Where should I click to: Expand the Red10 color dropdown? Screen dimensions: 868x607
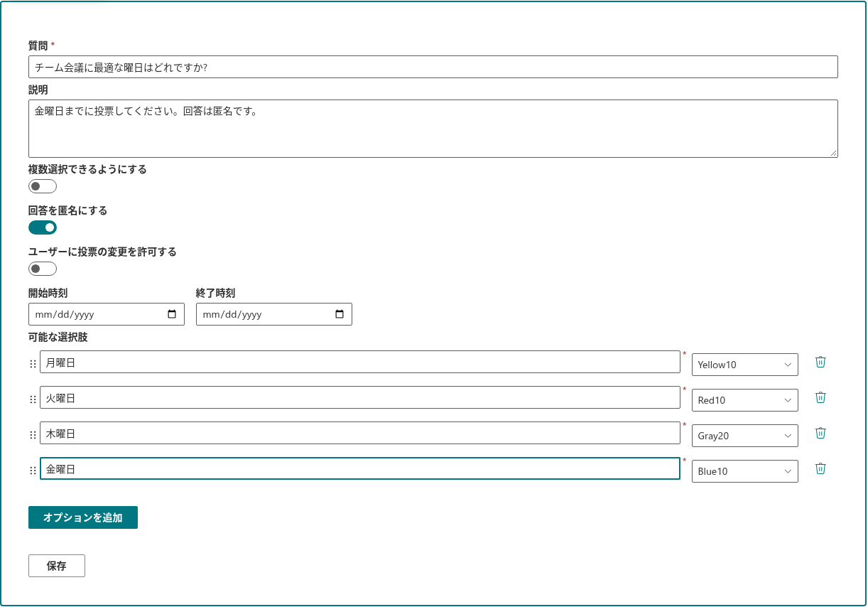click(x=745, y=400)
